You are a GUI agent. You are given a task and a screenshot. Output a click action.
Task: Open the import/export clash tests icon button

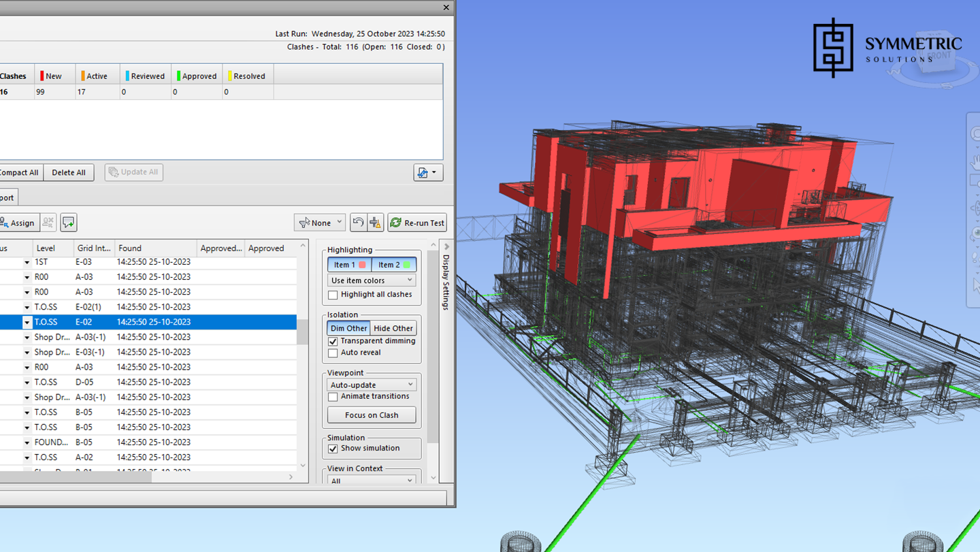coord(428,173)
